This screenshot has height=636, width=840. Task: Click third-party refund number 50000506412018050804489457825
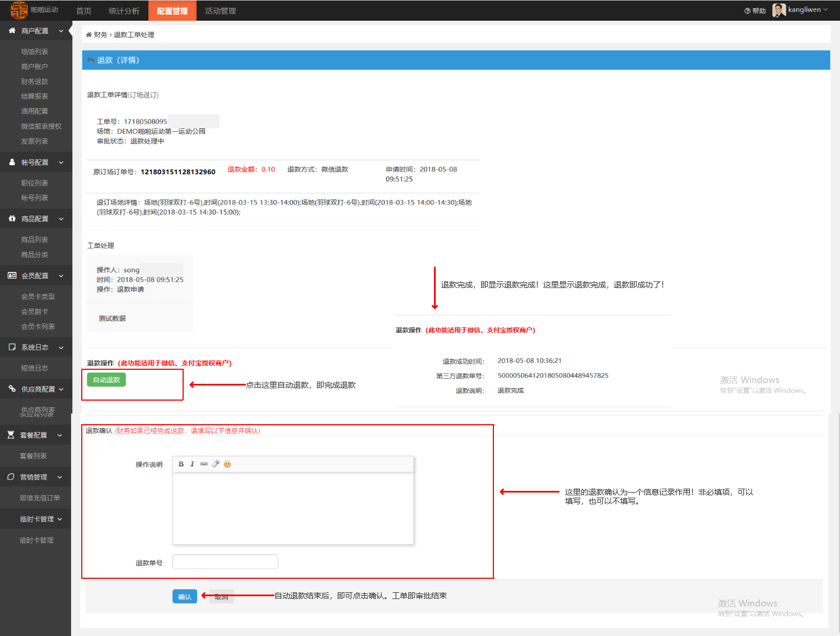click(553, 375)
